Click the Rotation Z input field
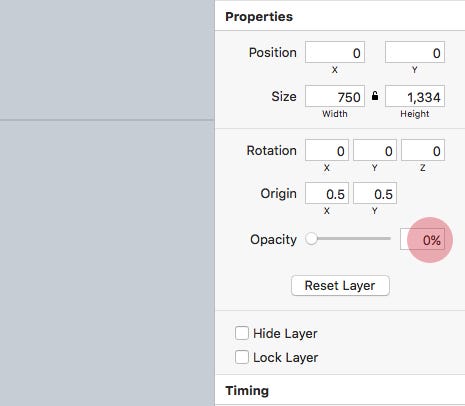465x406 pixels. (423, 150)
